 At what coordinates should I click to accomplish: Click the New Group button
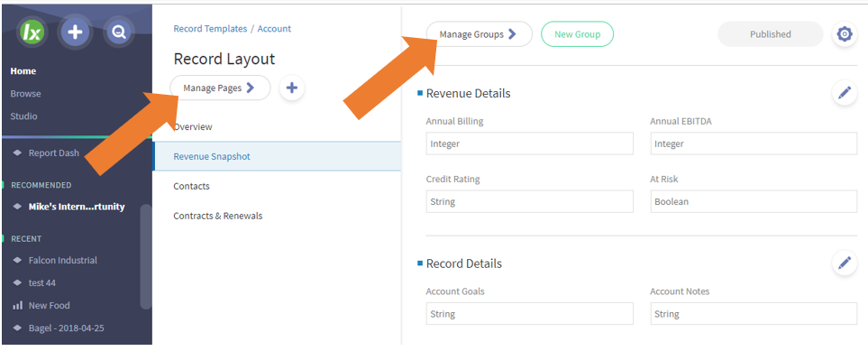(x=578, y=33)
